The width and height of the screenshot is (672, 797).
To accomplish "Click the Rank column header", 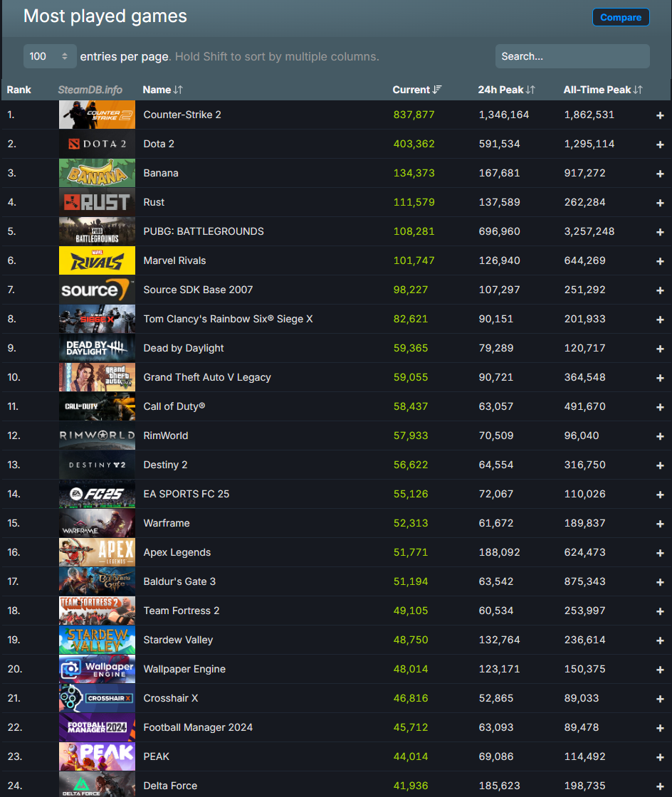I will (19, 90).
